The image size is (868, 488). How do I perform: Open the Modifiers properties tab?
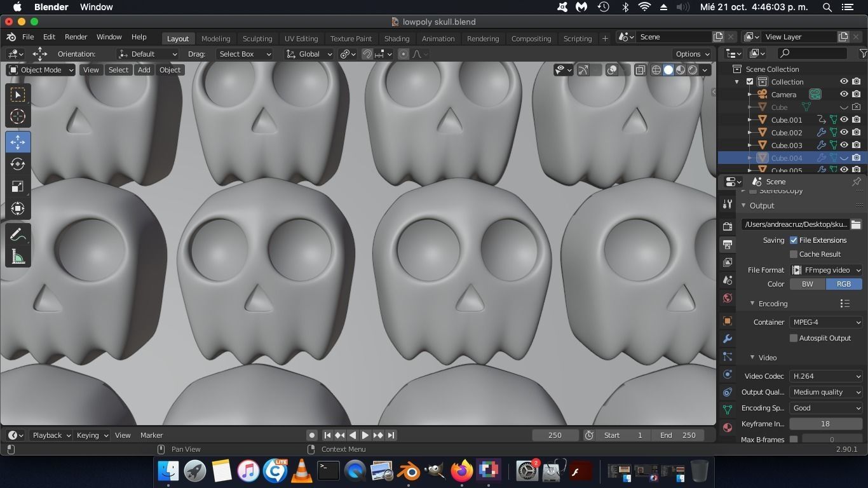point(728,339)
